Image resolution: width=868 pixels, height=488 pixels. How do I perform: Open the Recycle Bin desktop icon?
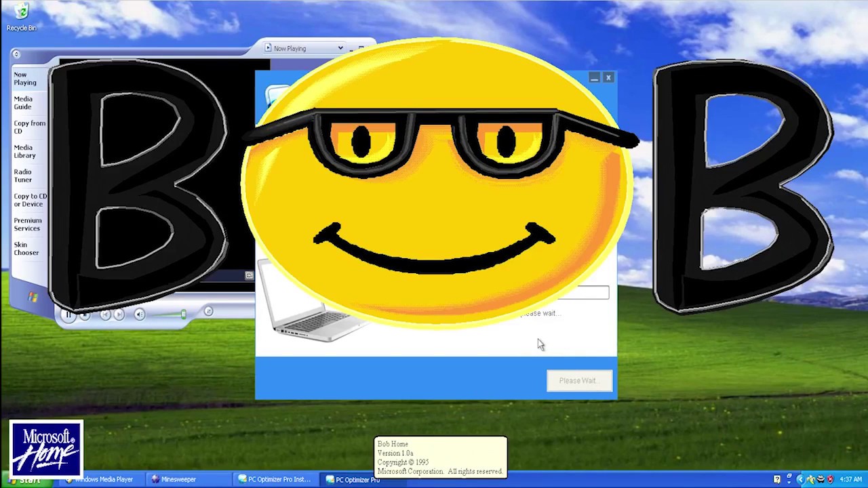pos(21,16)
